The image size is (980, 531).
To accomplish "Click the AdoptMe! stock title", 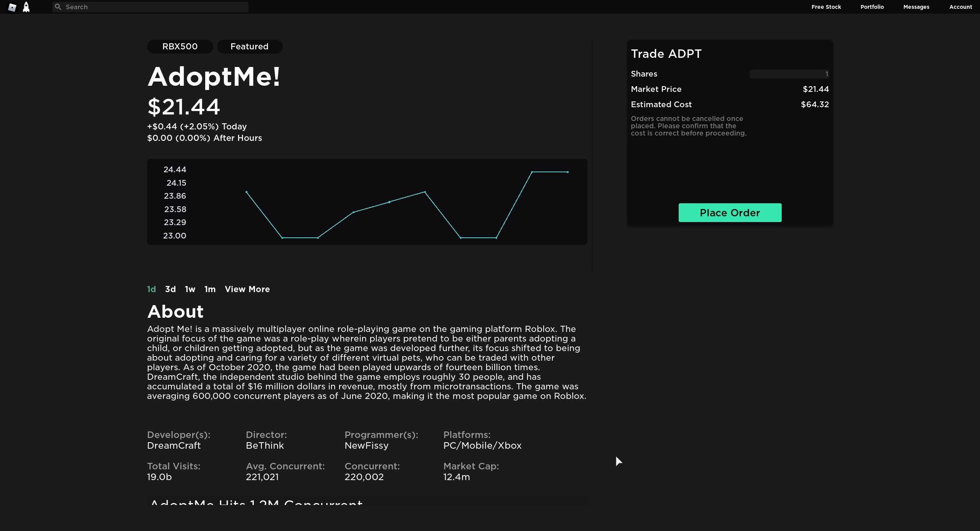I will (214, 77).
